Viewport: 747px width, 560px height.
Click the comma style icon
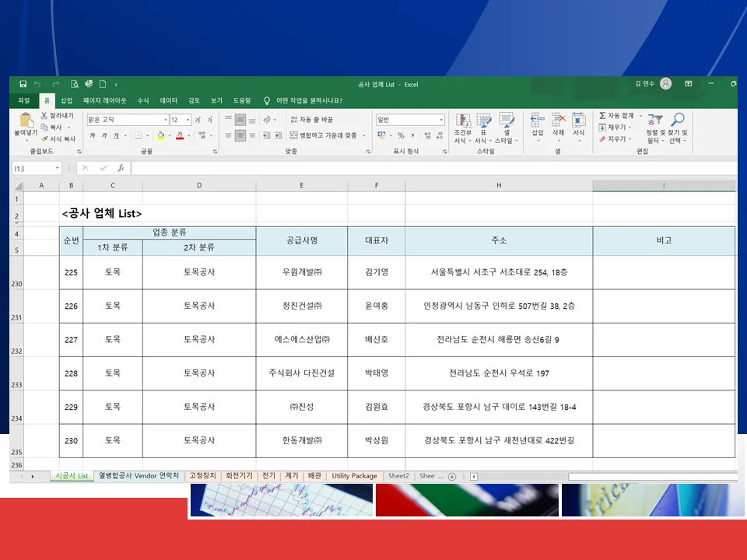[412, 135]
